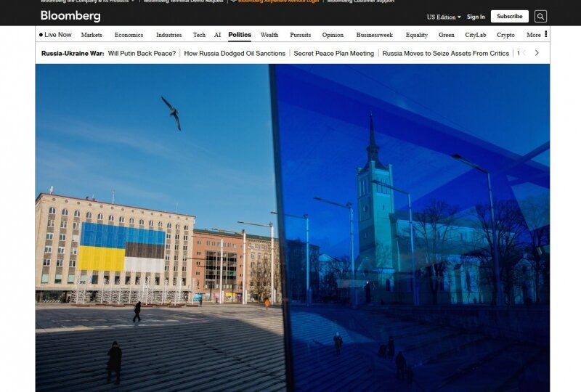Open the Wealth section
Viewport: 581px width, 392px height.
269,35
